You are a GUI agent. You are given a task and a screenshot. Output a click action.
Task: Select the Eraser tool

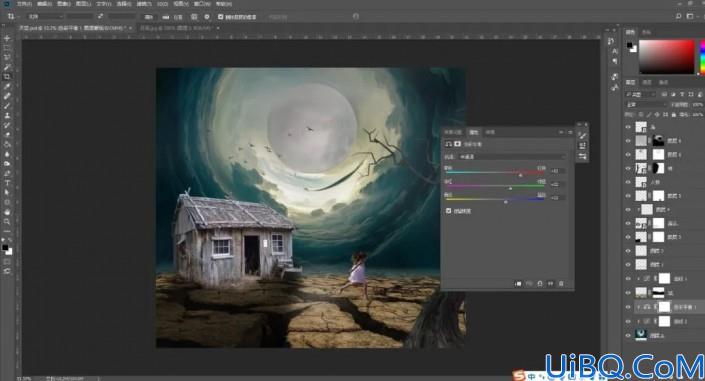click(7, 134)
